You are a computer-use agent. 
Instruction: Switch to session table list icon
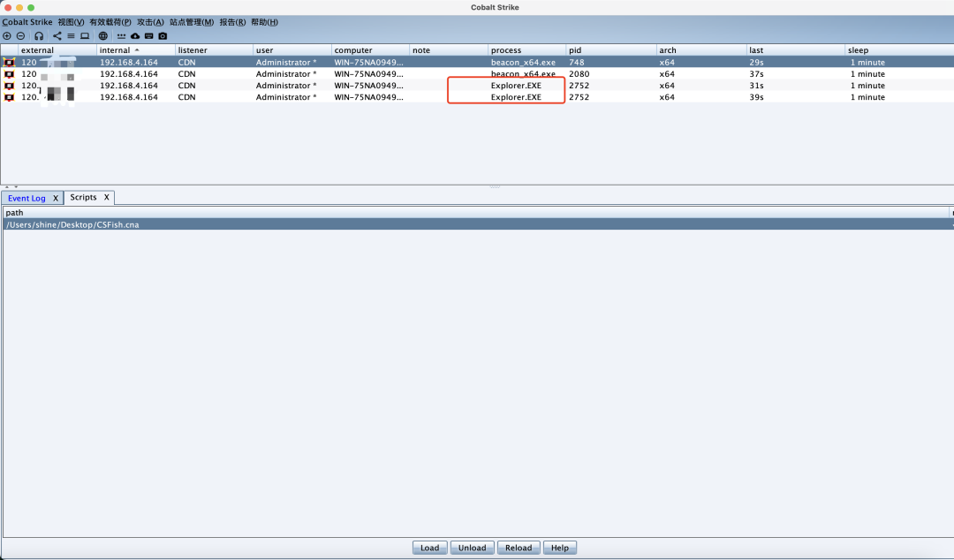pos(71,36)
